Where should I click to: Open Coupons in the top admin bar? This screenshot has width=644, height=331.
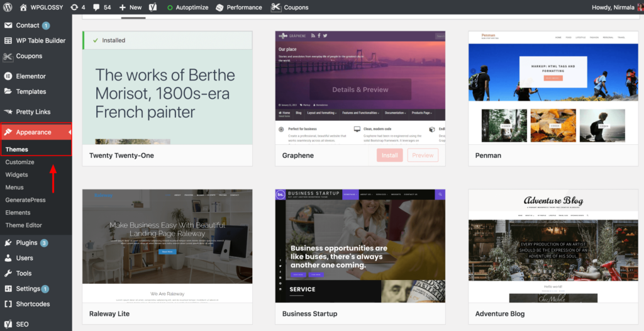tap(289, 7)
